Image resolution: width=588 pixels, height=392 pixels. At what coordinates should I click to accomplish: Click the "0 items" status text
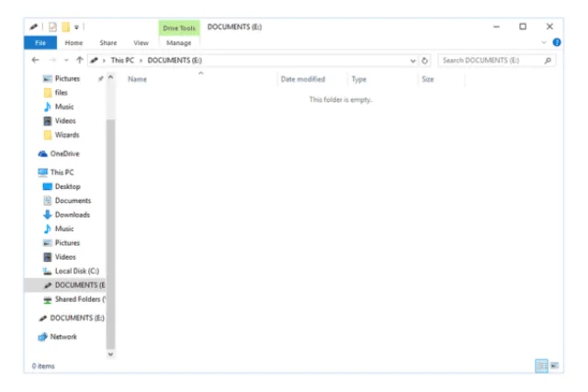[43, 365]
